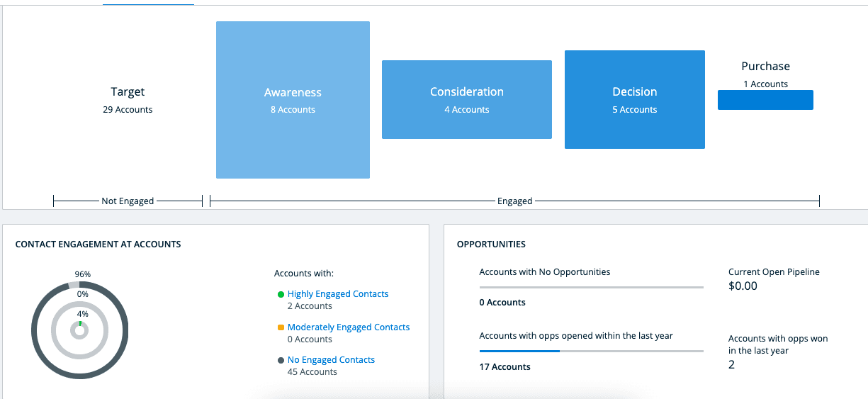Click the opps won in last year value
The height and width of the screenshot is (399, 868).
(x=732, y=365)
